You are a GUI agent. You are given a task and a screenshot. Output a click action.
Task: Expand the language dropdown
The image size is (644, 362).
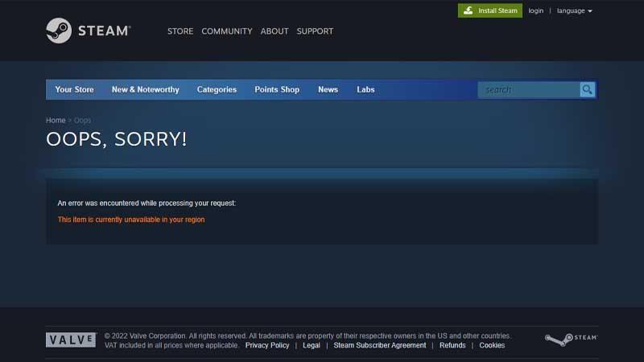pyautogui.click(x=574, y=10)
